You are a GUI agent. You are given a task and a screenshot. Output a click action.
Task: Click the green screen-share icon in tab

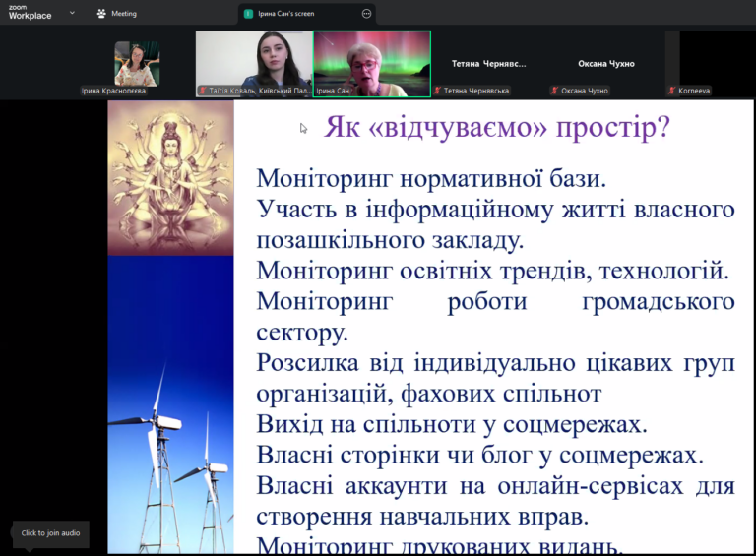[x=248, y=14]
